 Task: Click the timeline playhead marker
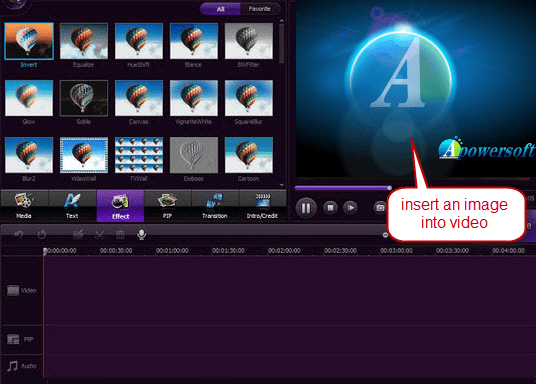coord(45,251)
